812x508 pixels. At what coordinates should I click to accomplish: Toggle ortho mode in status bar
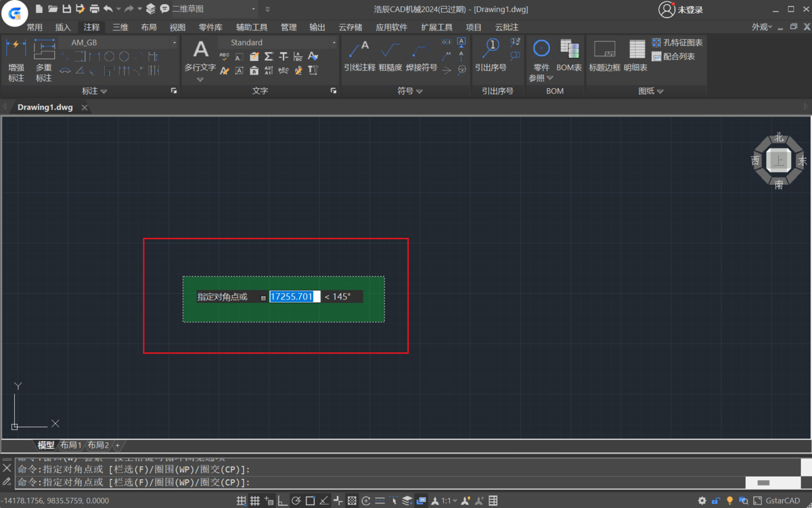[282, 501]
